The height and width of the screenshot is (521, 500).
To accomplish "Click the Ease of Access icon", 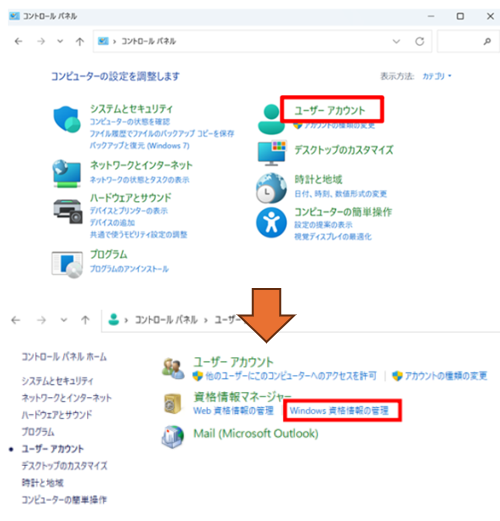I will click(x=271, y=222).
